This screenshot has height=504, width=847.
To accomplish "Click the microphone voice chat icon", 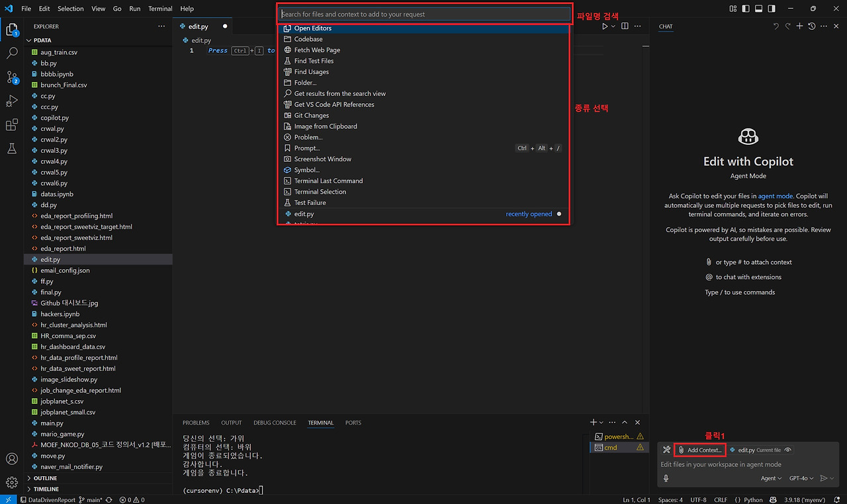I will [x=666, y=478].
